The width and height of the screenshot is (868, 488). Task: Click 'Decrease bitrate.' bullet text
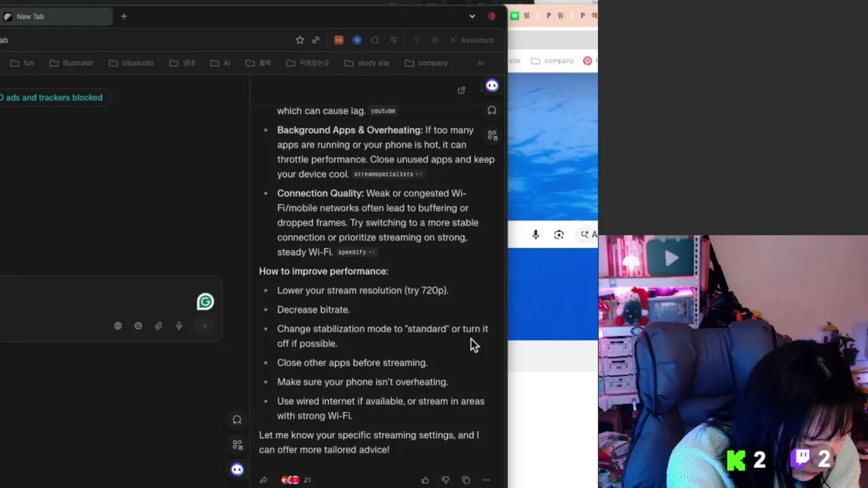pos(313,310)
